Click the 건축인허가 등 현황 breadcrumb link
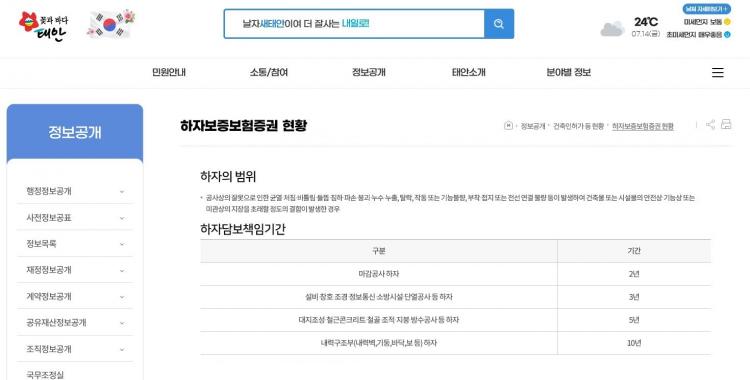Viewport: 750px width, 380px height. [579, 126]
